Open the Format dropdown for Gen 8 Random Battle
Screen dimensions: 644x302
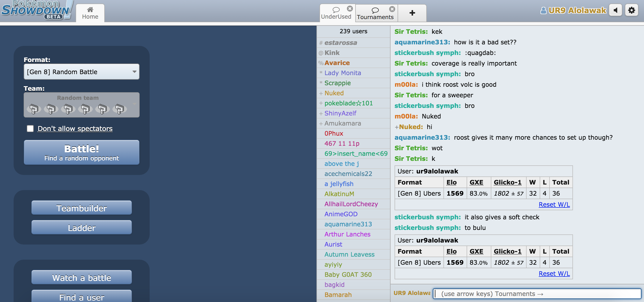click(x=81, y=72)
